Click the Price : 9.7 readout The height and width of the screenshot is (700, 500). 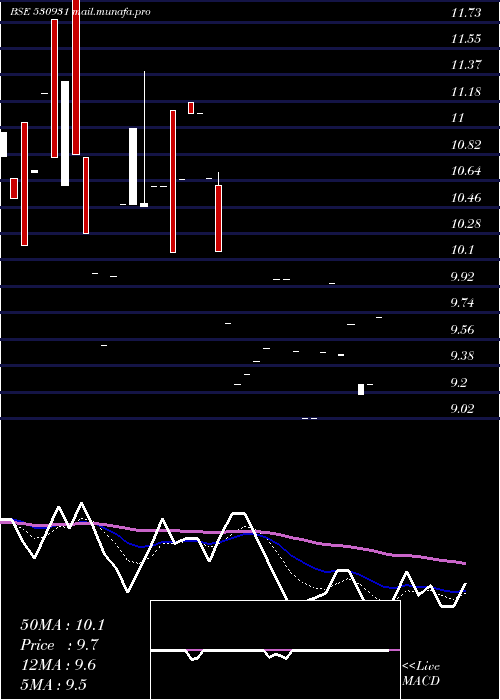point(59,645)
